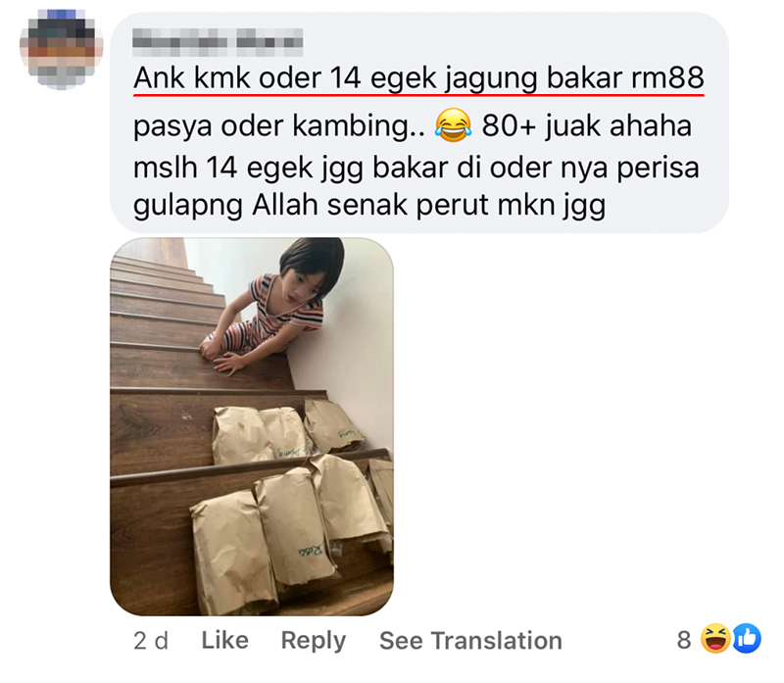This screenshot has width=784, height=683.
Task: Click the word 'kambing..' in the comment
Action: pyautogui.click(x=359, y=126)
